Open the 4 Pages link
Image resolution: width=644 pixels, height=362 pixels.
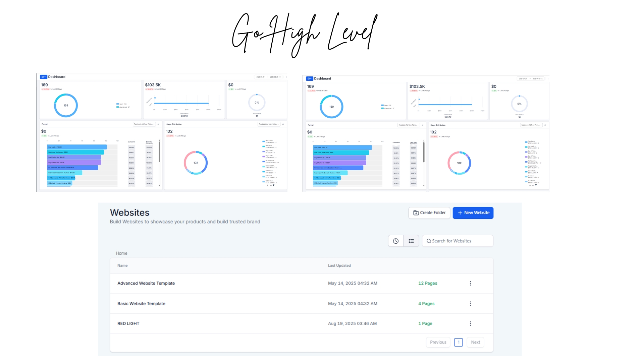426,304
